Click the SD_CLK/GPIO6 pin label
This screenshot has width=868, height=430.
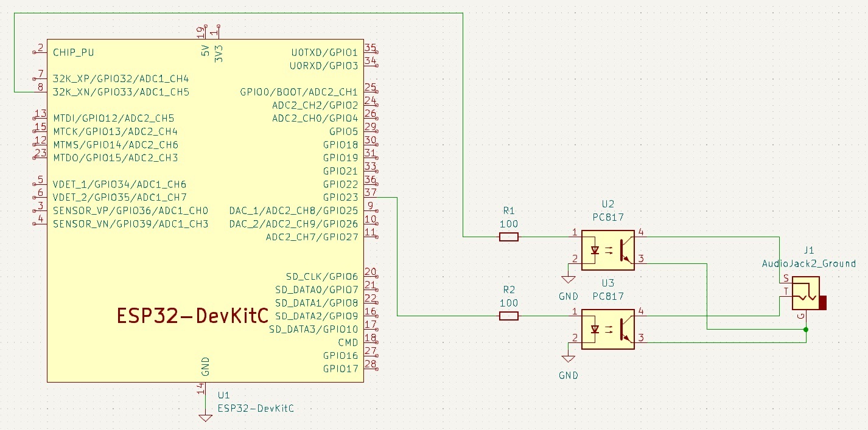point(322,276)
